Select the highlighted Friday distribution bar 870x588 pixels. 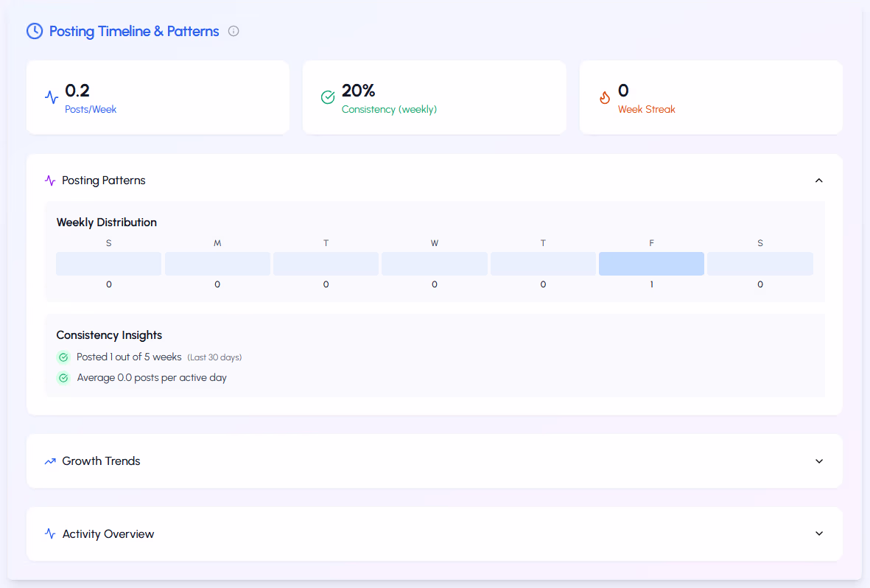[x=651, y=264]
